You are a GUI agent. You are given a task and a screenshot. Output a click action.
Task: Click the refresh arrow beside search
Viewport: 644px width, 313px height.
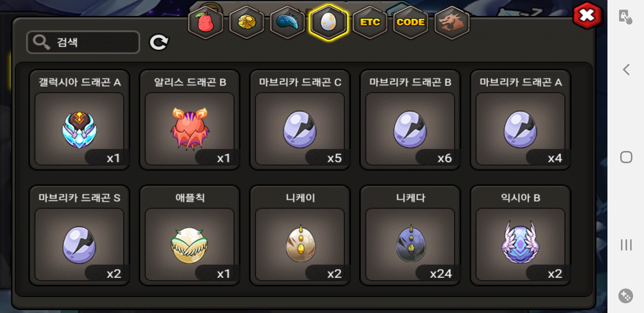click(x=159, y=42)
